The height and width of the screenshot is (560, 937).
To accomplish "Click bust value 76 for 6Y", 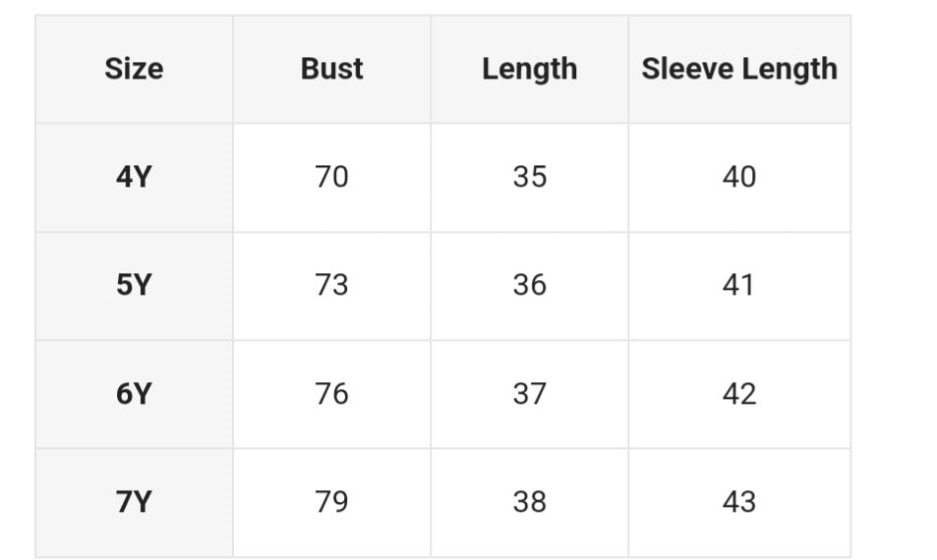I will click(x=331, y=394).
